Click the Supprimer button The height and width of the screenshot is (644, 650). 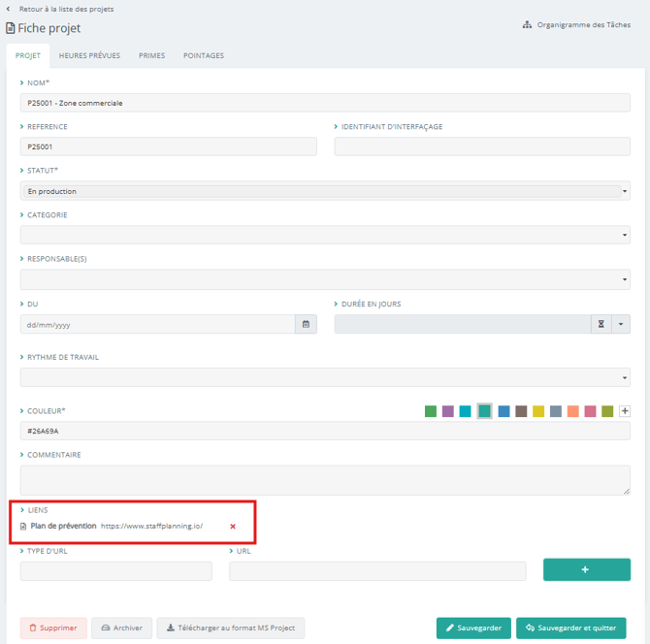click(x=53, y=628)
